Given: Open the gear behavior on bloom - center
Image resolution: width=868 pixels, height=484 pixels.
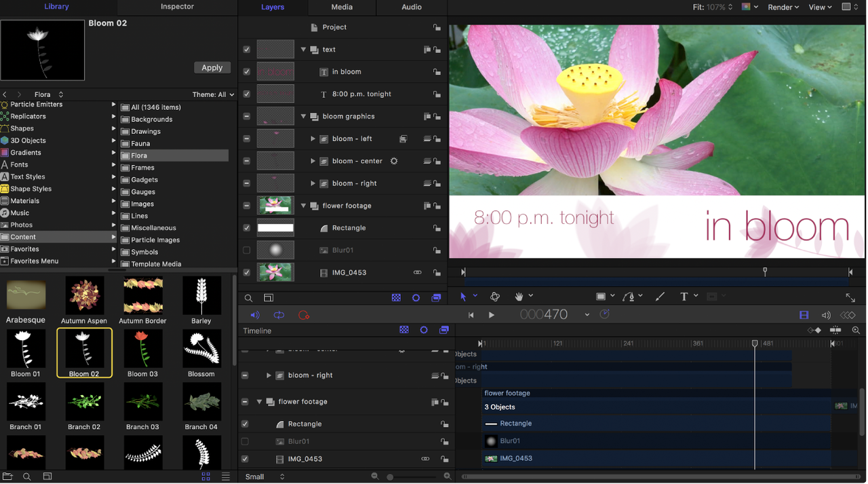Looking at the screenshot, I should (x=394, y=161).
